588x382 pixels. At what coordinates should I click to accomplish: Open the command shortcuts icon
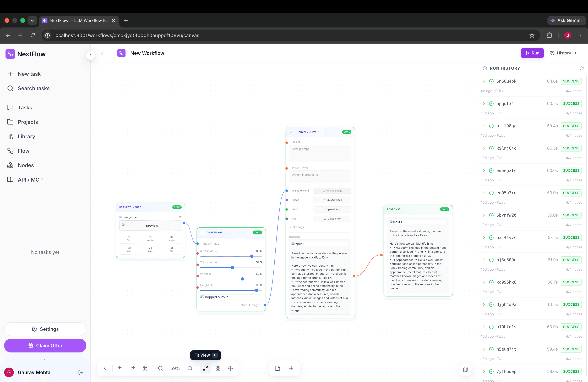[x=145, y=368]
